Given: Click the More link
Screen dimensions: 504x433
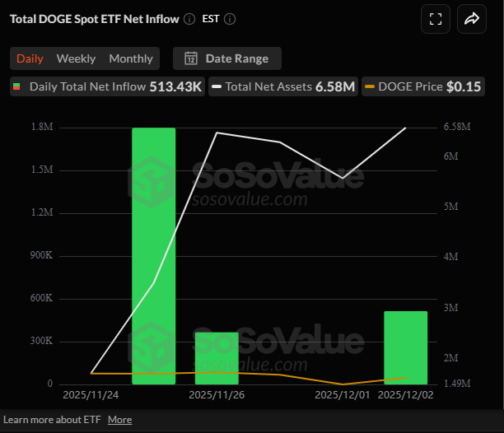Looking at the screenshot, I should [119, 420].
